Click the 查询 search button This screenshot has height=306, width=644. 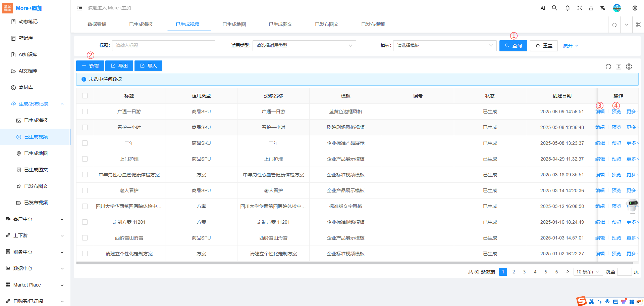pyautogui.click(x=513, y=46)
